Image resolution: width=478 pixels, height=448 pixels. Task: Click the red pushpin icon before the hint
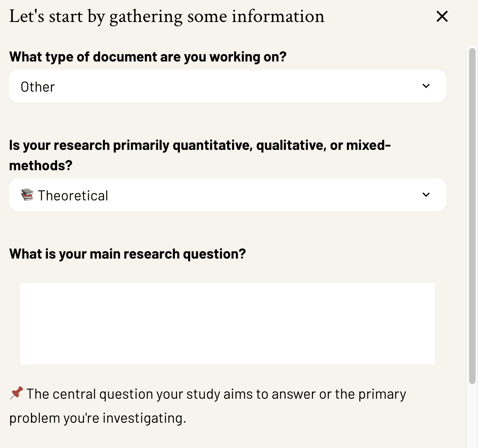coord(16,393)
